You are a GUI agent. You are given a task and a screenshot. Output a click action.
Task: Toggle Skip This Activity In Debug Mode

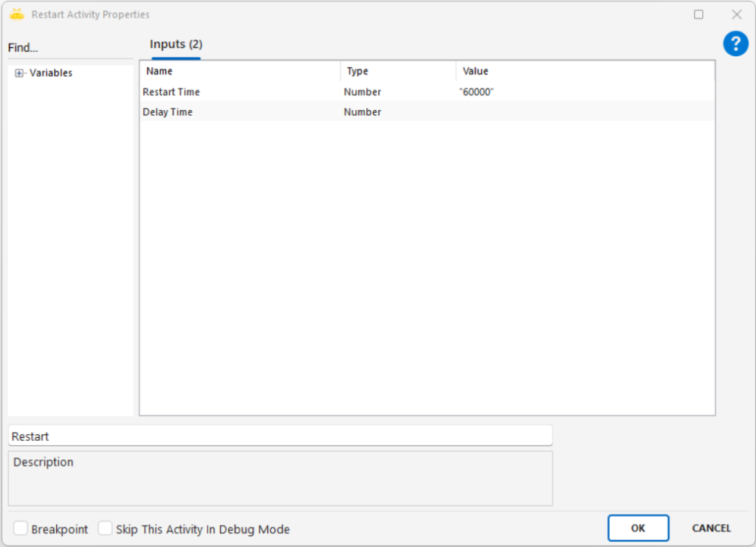106,529
